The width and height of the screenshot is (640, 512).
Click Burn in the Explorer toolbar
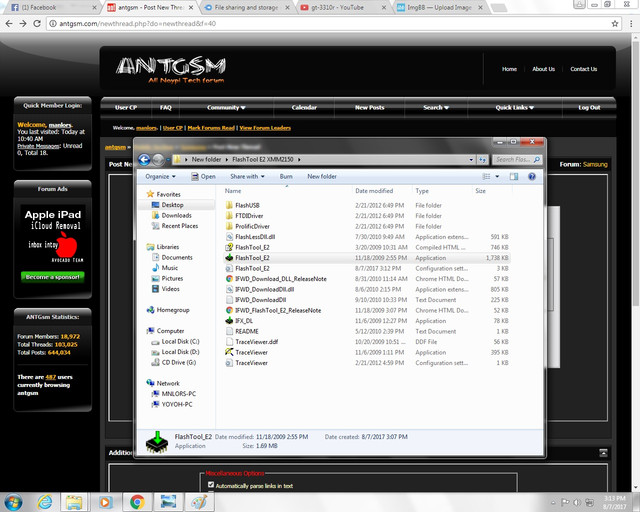tap(286, 176)
